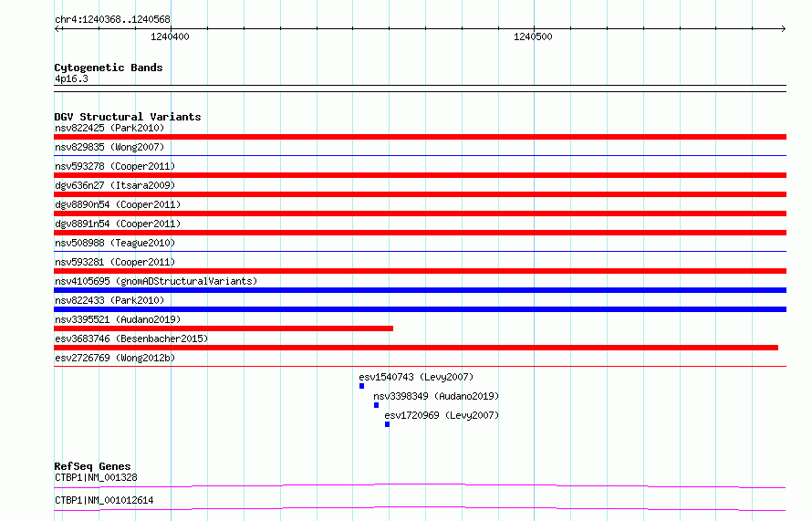812x521 pixels.
Task: Click the blue nsv822433 variant bar
Action: [420, 309]
